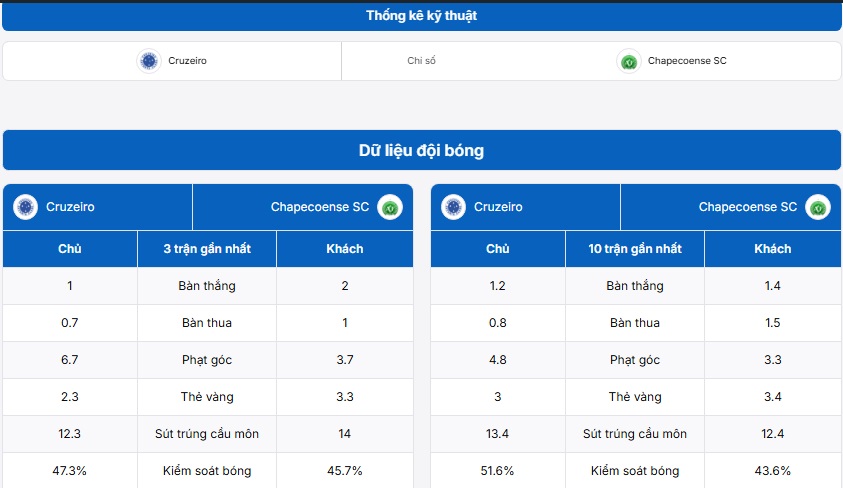Click Kiểm soát bóng in 3-match table
The image size is (843, 488).
207,471
